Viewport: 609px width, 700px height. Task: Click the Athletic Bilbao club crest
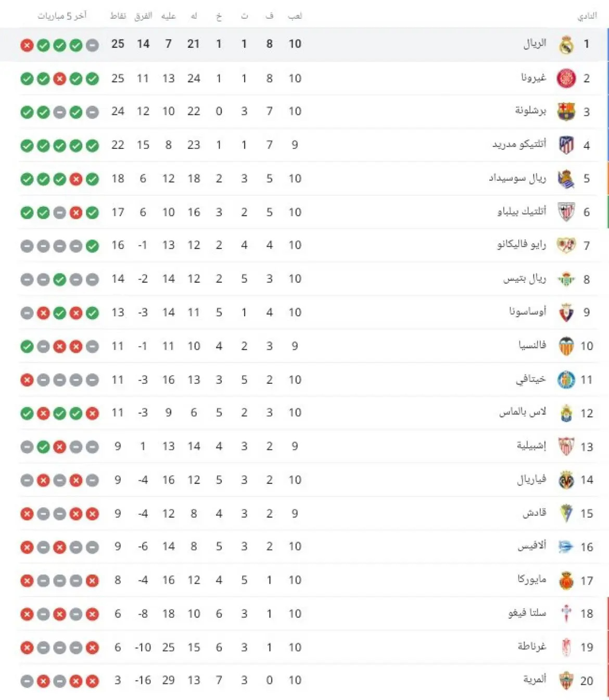point(566,212)
